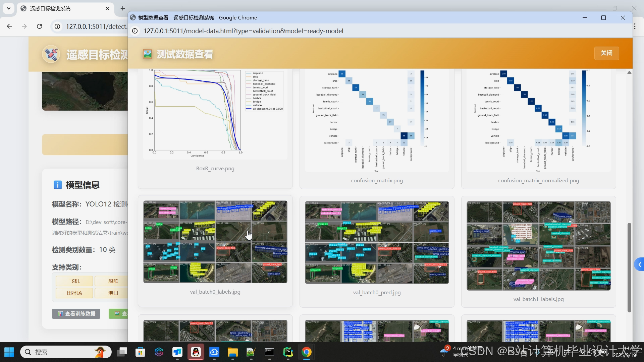Image resolution: width=644 pixels, height=362 pixels.
Task: Click the site info icon in the popup address bar
Action: point(135,31)
